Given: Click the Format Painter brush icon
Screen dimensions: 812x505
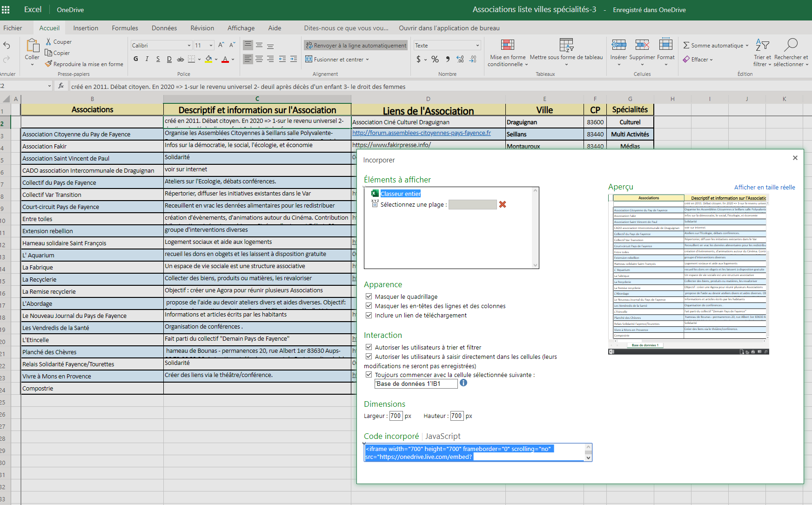Looking at the screenshot, I should click(x=48, y=64).
